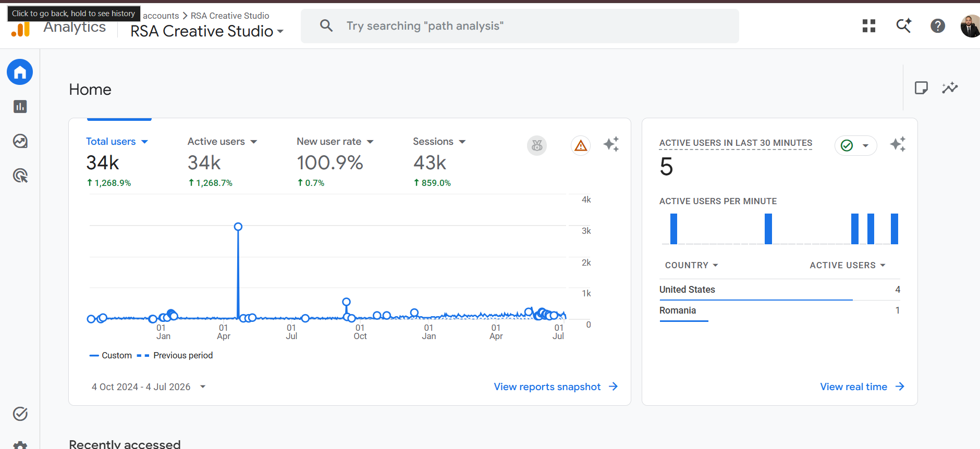Click the sparkle icon on realtime card
Image resolution: width=980 pixels, height=449 pixels.
tap(898, 144)
